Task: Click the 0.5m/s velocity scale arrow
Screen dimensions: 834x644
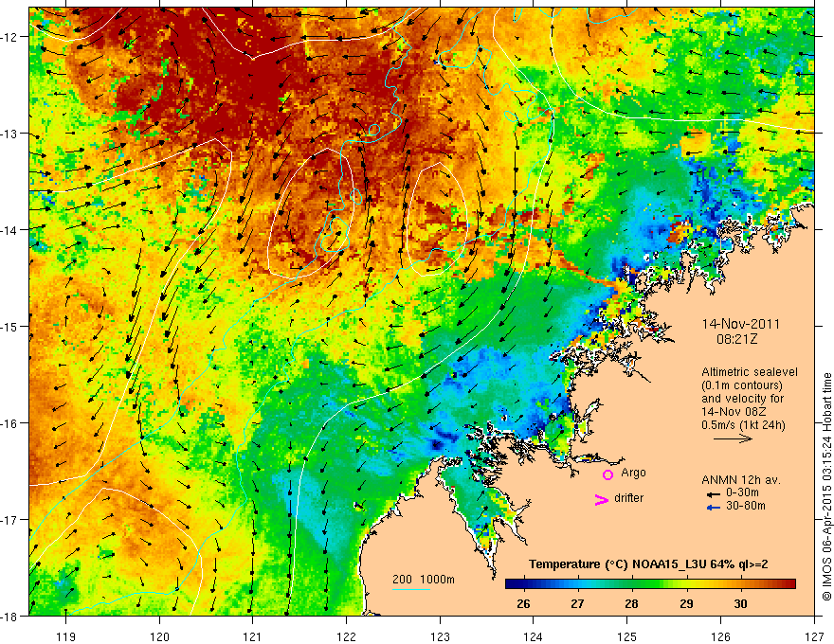Action: click(733, 438)
